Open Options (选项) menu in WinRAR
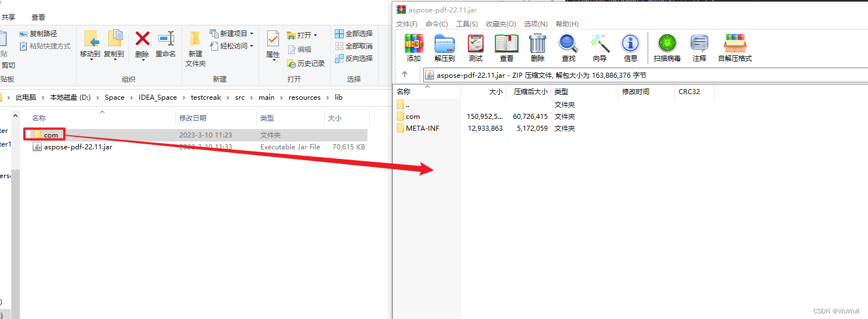This screenshot has height=319, width=868. (x=535, y=24)
